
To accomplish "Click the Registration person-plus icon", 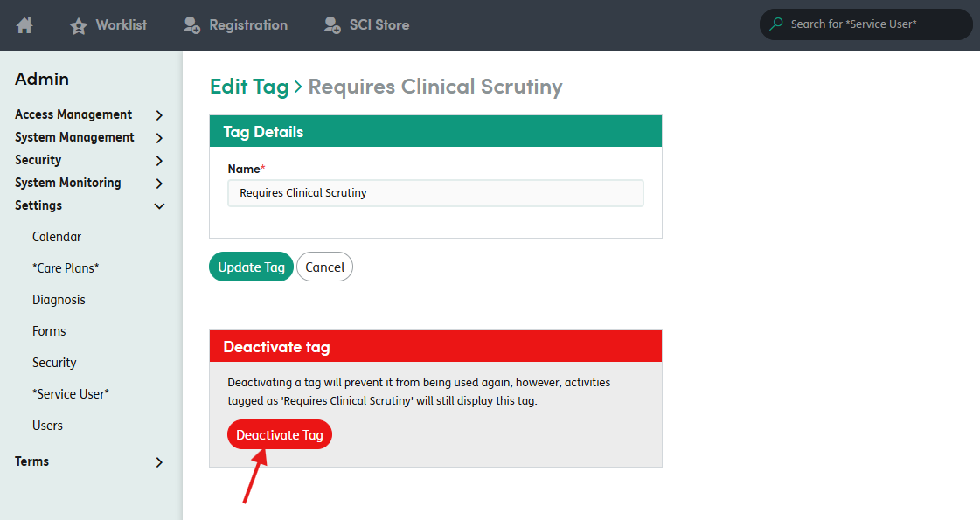I will pyautogui.click(x=191, y=25).
